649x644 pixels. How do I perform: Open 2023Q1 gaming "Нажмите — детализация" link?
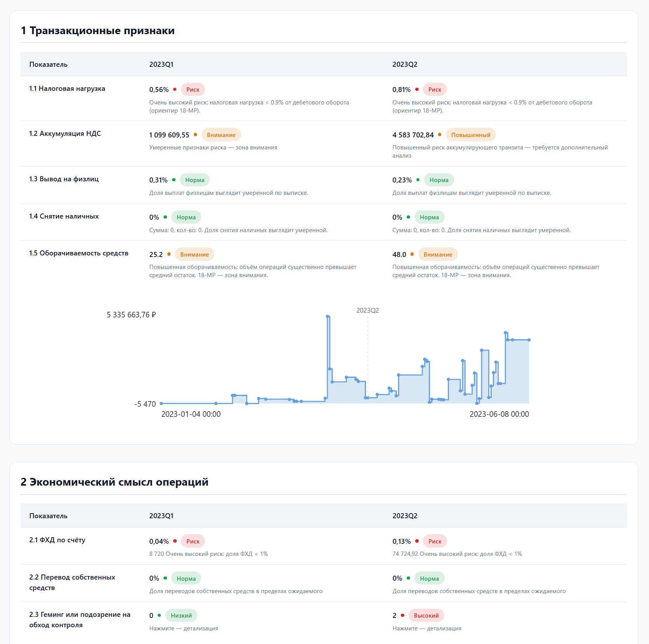183,628
